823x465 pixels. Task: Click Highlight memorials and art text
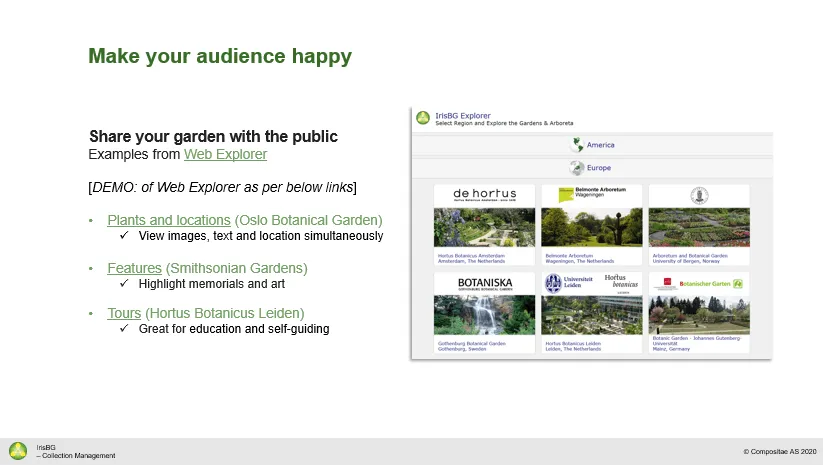(212, 284)
